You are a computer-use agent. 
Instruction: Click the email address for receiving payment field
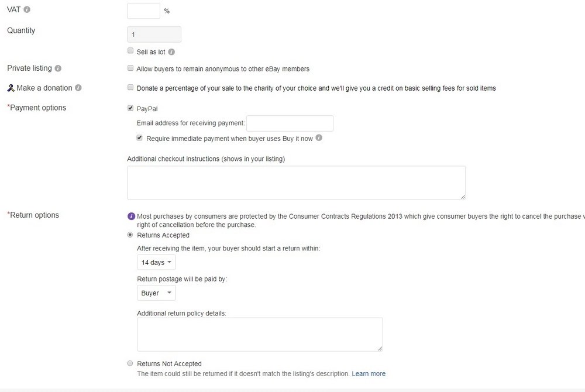(290, 123)
